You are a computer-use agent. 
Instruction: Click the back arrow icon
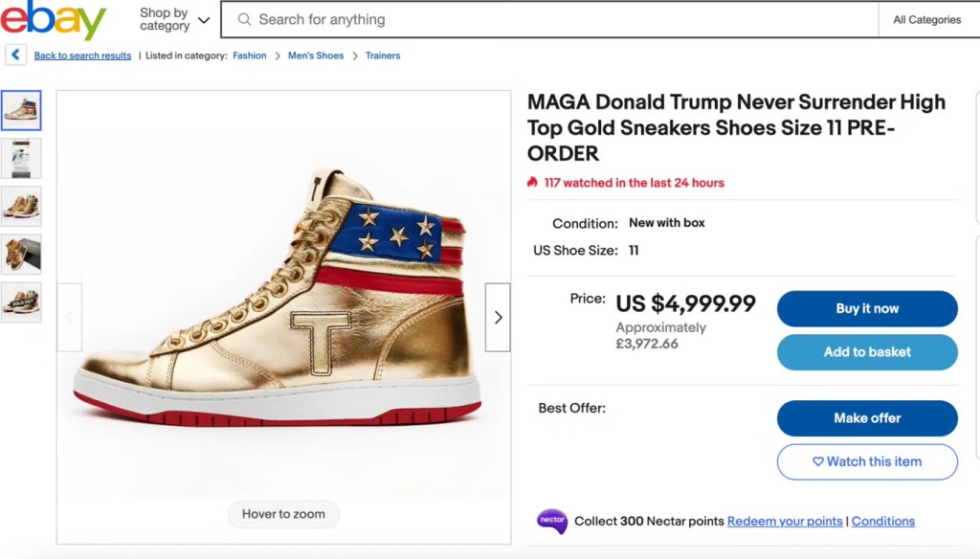(15, 56)
